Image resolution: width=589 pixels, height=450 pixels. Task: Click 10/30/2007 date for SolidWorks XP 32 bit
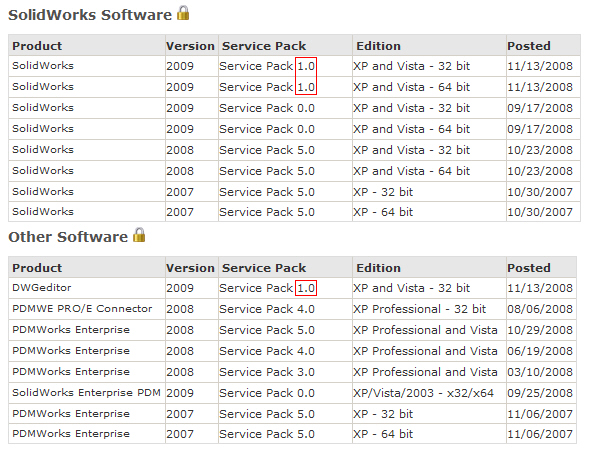[x=540, y=192]
